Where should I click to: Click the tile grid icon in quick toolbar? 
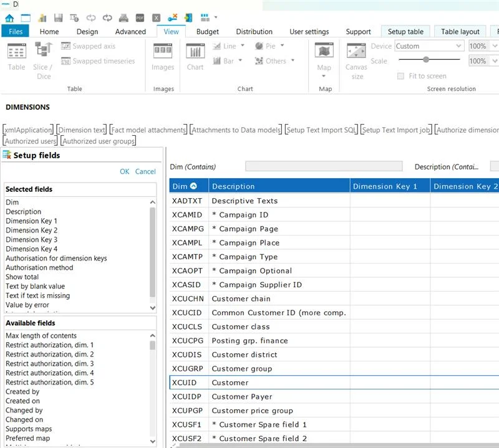pos(205,17)
